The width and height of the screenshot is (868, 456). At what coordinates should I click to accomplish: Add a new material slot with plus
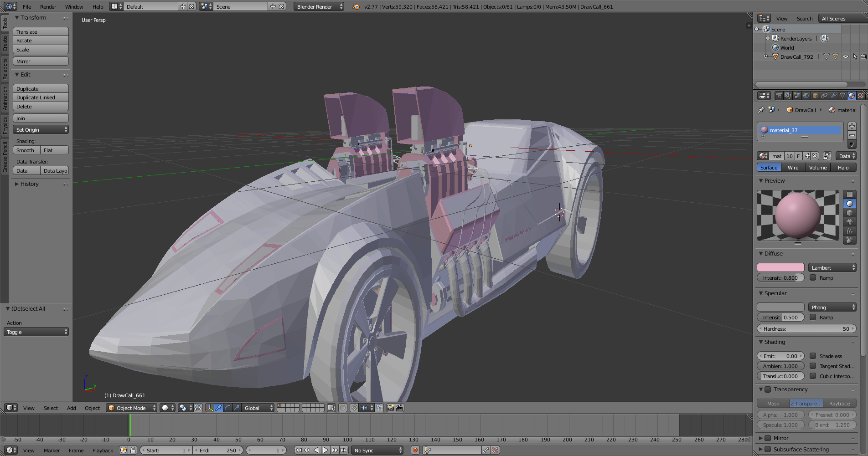(x=852, y=126)
